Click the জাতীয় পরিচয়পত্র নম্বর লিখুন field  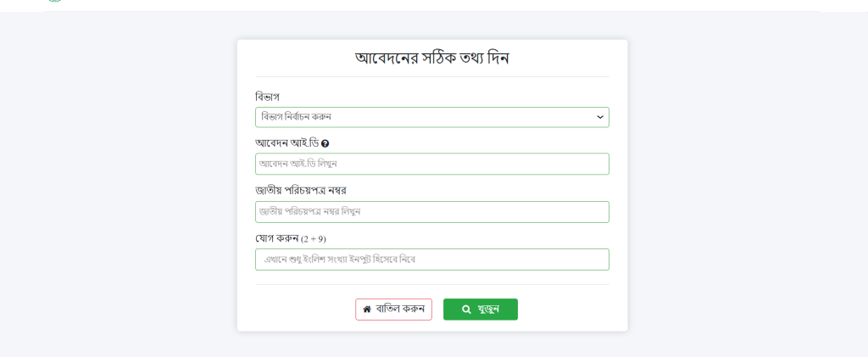431,212
